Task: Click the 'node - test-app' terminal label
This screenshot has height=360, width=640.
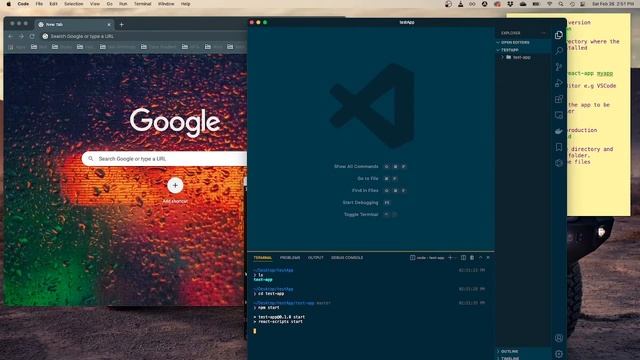Action: coord(427,258)
